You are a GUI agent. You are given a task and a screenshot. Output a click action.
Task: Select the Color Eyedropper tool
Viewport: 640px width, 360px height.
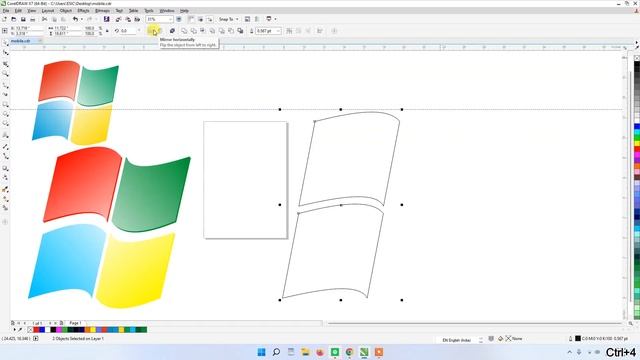click(5, 189)
